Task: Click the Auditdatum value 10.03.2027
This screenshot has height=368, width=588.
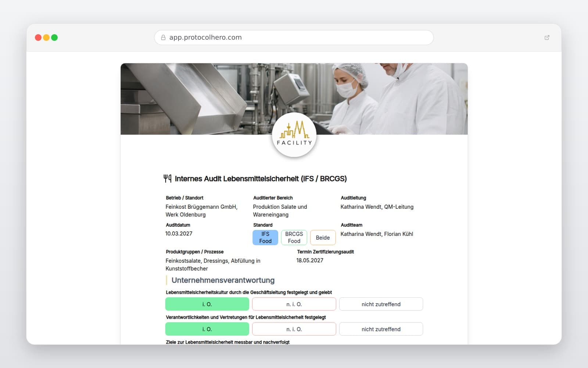Action: pos(179,234)
